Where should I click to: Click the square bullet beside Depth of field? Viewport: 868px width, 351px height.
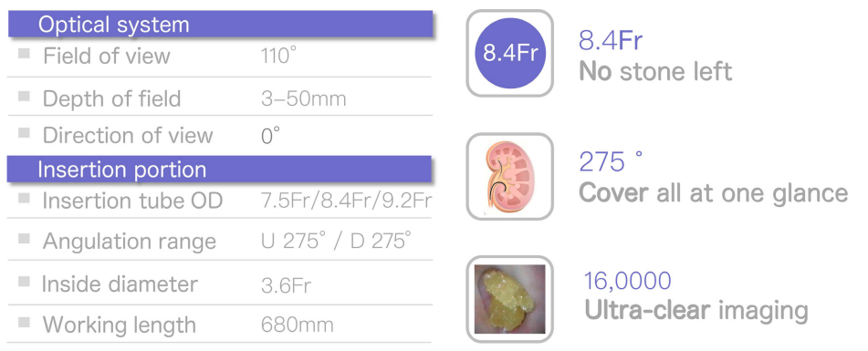pyautogui.click(x=24, y=96)
